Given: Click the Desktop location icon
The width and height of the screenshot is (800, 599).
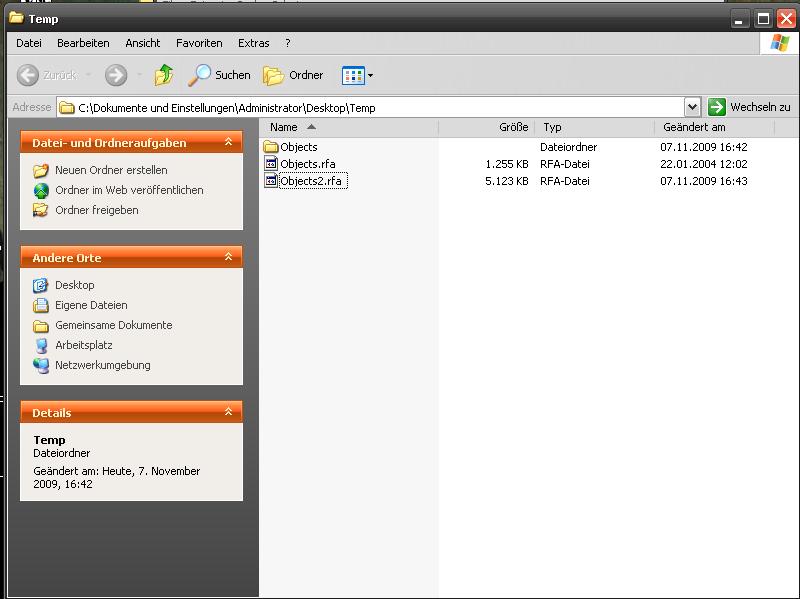Looking at the screenshot, I should (x=41, y=285).
